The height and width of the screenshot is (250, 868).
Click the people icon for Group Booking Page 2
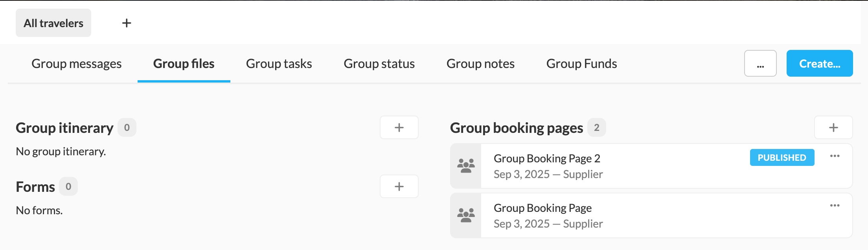tap(466, 166)
